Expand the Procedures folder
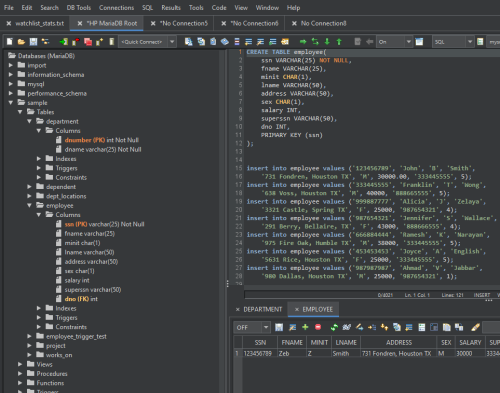500x393 pixels. [x=20, y=374]
